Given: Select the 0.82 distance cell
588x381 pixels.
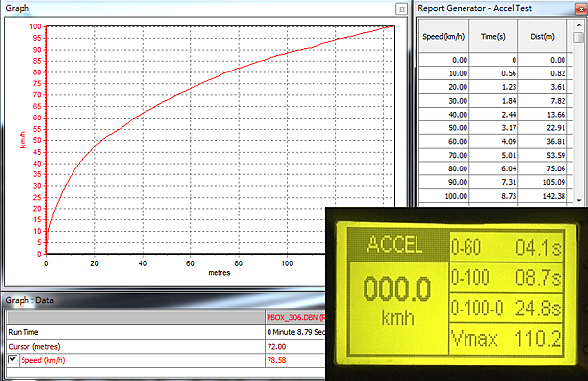Looking at the screenshot, I should tap(542, 73).
